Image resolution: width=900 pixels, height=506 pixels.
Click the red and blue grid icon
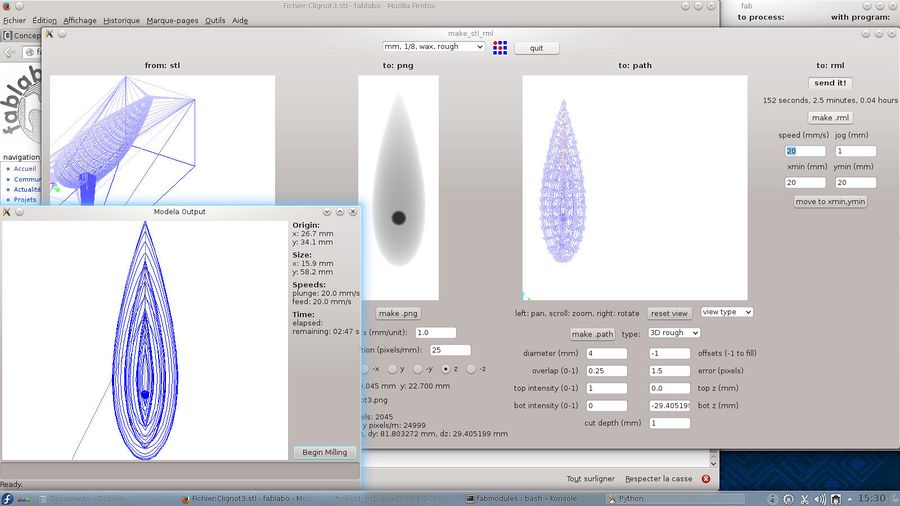coord(500,47)
